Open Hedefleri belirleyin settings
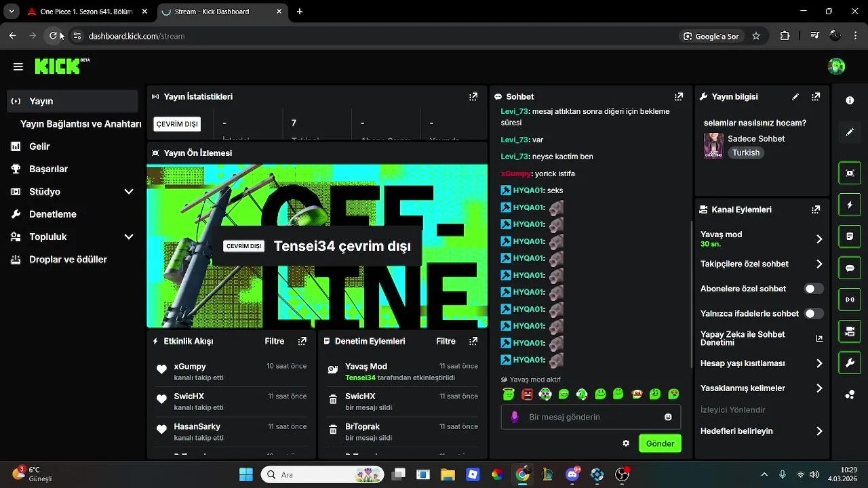Image resolution: width=868 pixels, height=488 pixels. [x=819, y=431]
